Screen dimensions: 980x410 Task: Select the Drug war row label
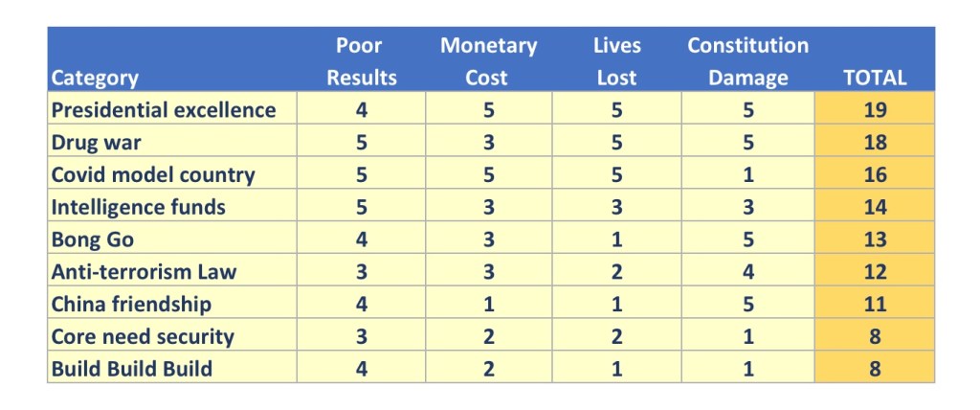coord(96,143)
